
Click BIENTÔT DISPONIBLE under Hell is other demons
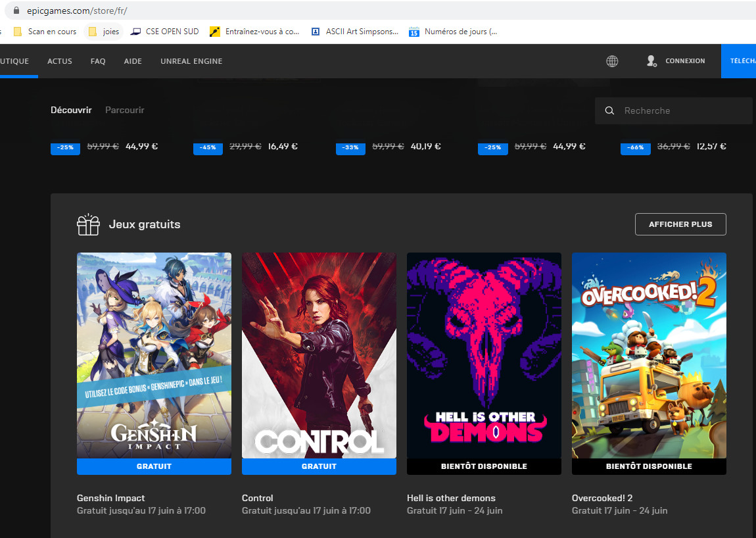coord(484,466)
